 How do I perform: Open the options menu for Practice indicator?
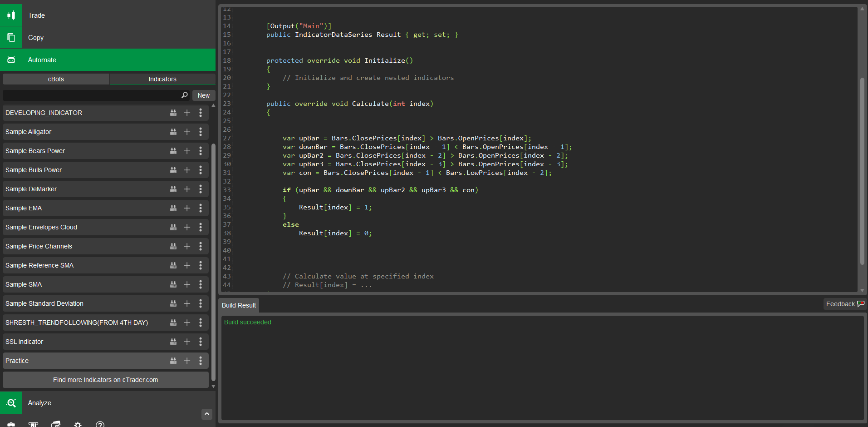201,361
